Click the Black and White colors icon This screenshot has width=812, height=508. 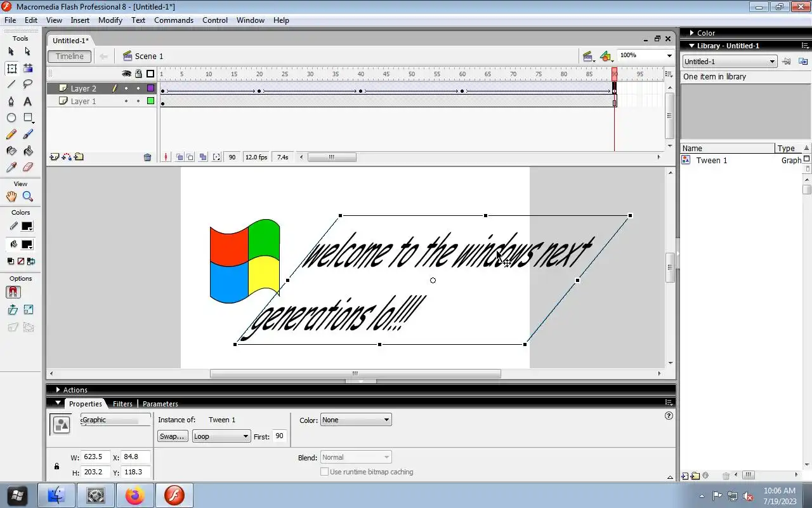[x=11, y=261]
